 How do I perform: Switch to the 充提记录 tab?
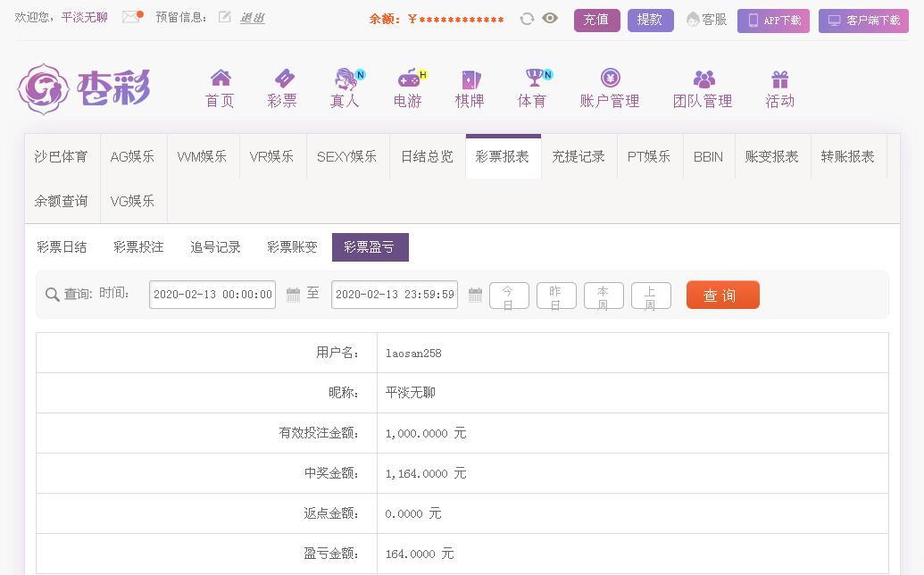pyautogui.click(x=579, y=156)
